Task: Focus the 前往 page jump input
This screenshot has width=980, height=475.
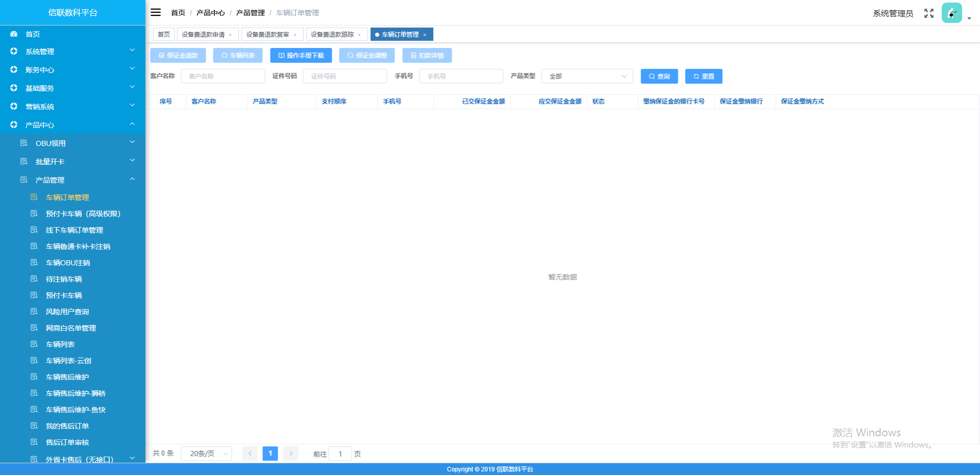Action: coord(340,454)
